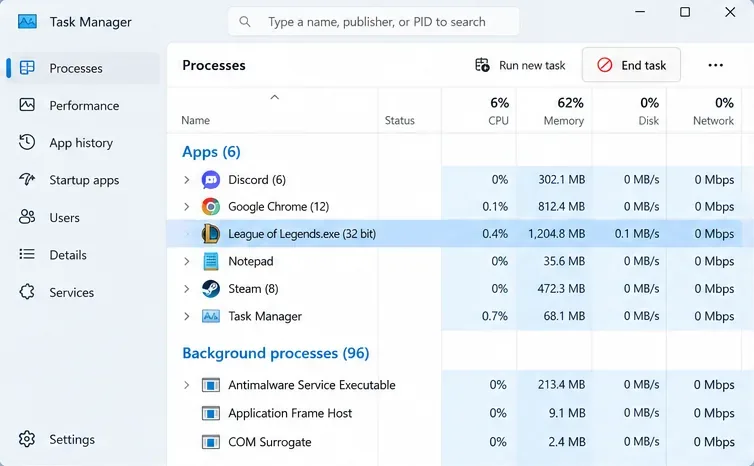Click the End task button
This screenshot has width=754, height=466.
pyautogui.click(x=631, y=64)
